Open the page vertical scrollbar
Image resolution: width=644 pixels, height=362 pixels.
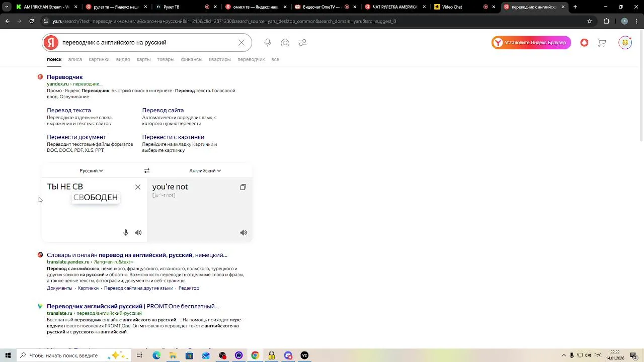coord(641,85)
